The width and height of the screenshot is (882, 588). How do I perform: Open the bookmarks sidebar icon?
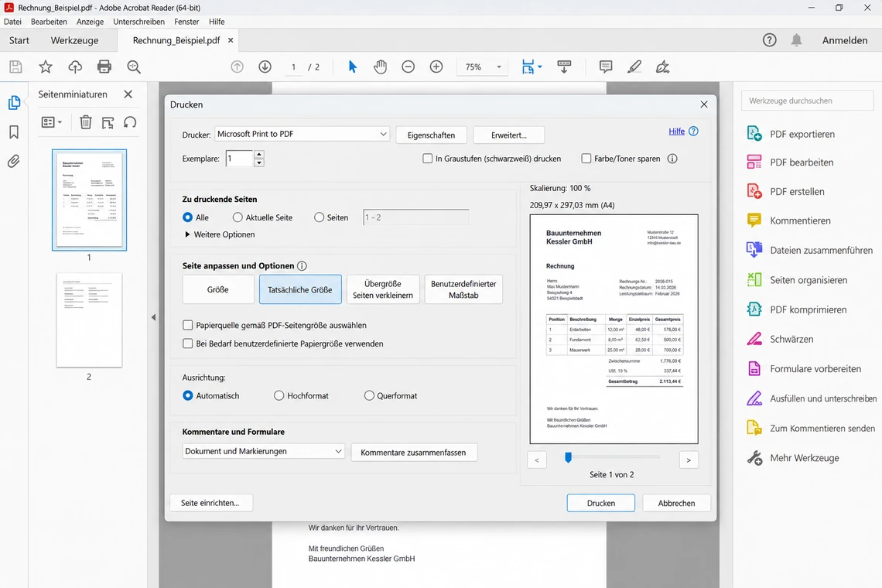[14, 132]
